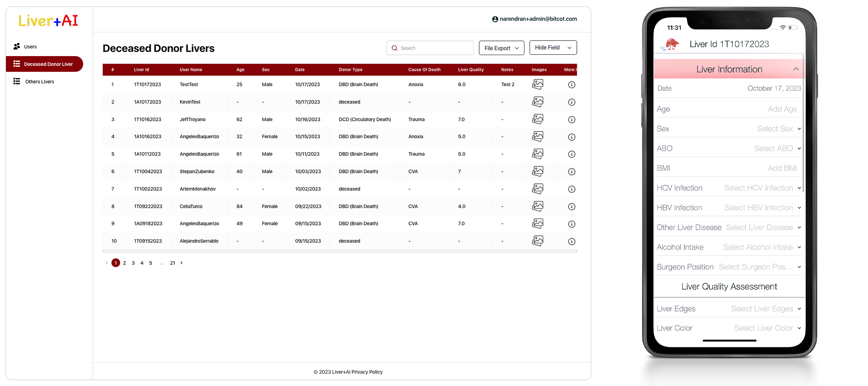The image size is (868, 386).
Task: Click the Liver+AI logo
Action: tap(48, 21)
